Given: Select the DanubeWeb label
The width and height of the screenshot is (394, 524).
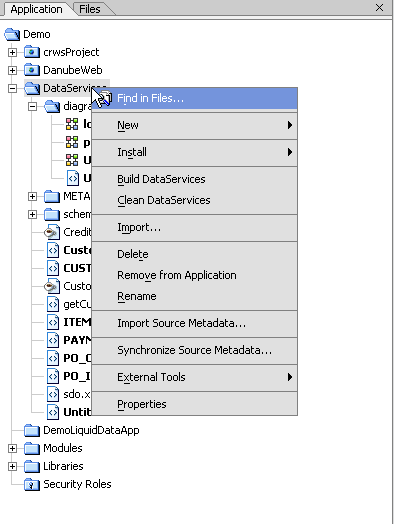Looking at the screenshot, I should (x=73, y=71).
